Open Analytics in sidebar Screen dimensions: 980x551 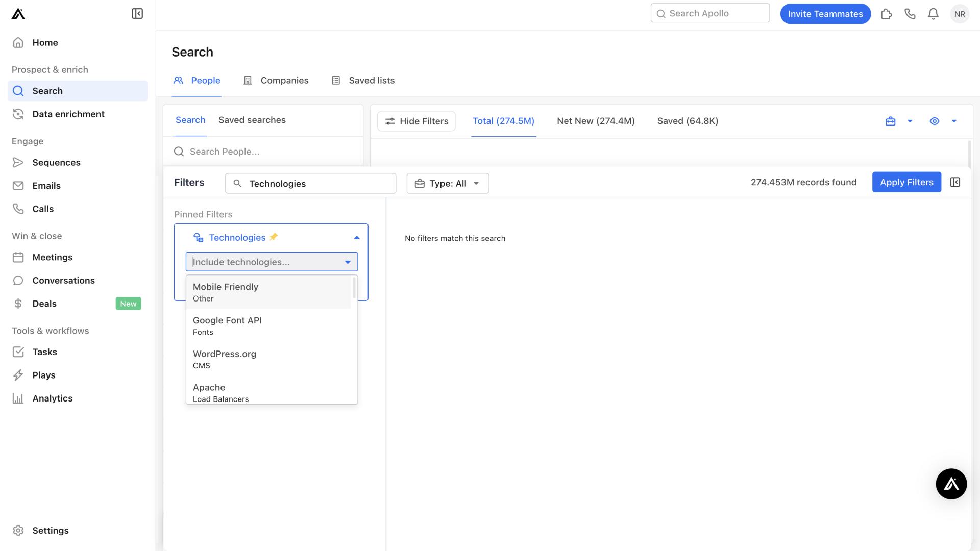pos(78,398)
